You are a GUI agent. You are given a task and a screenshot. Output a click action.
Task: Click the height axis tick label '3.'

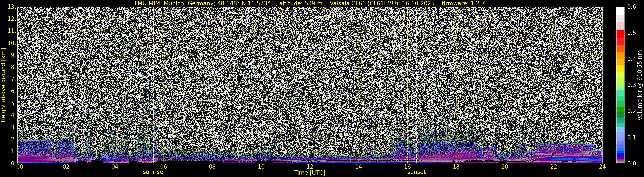coord(13,127)
